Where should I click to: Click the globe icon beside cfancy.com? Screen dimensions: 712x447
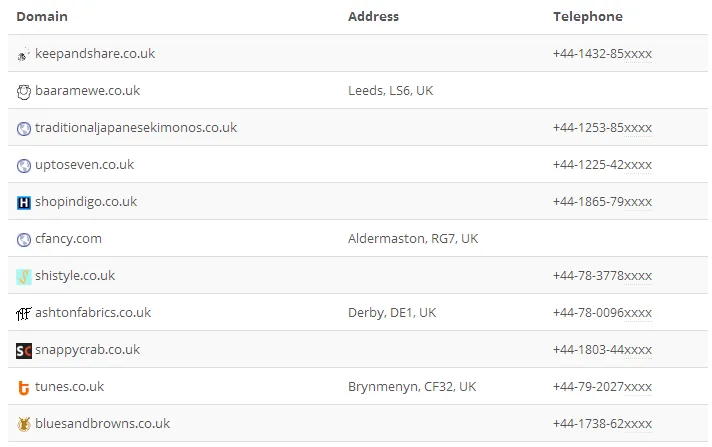point(24,239)
